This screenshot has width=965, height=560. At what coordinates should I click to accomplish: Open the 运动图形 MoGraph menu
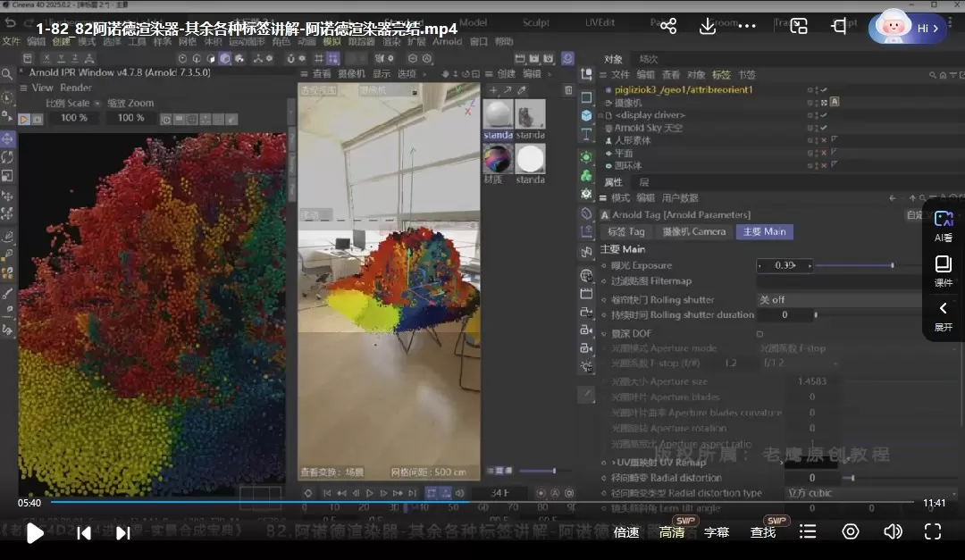pos(247,41)
